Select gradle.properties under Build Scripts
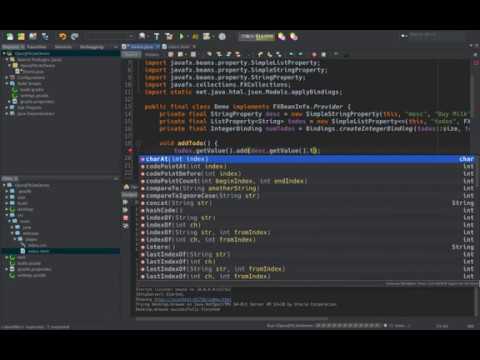The height and width of the screenshot is (360, 480). [x=37, y=102]
